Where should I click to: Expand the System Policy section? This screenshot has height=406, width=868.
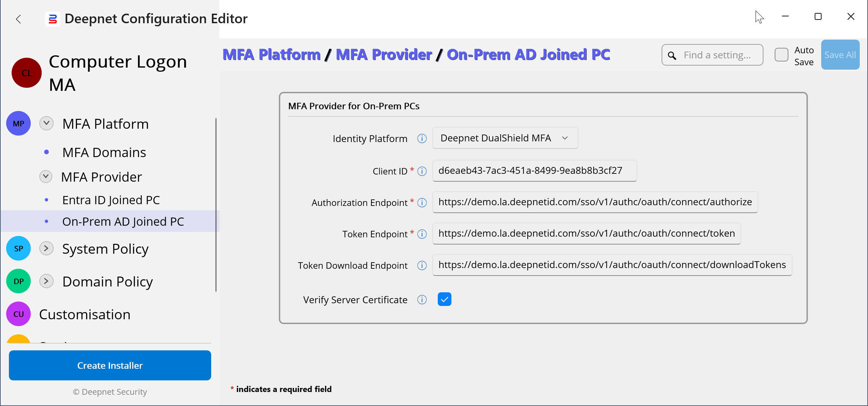click(46, 248)
